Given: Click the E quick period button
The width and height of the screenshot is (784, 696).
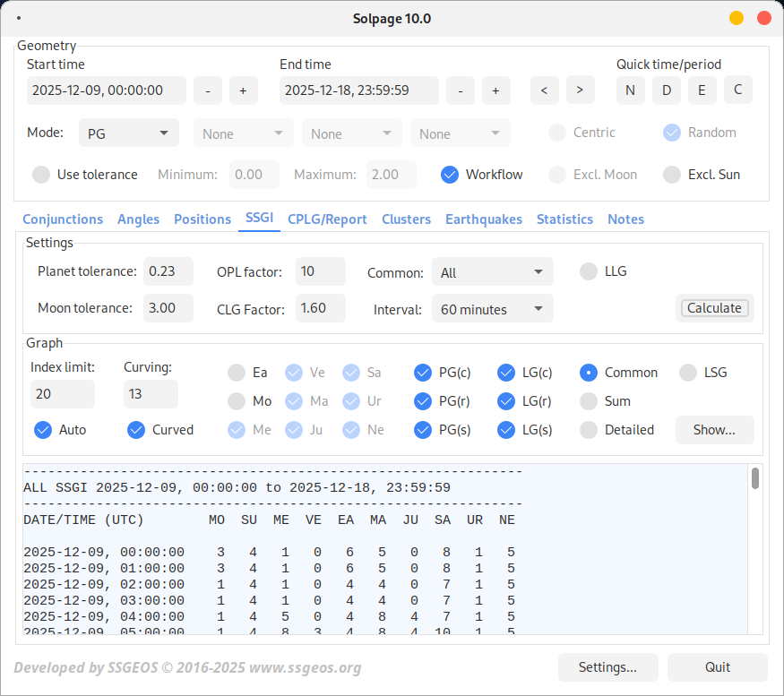Looking at the screenshot, I should click(702, 90).
